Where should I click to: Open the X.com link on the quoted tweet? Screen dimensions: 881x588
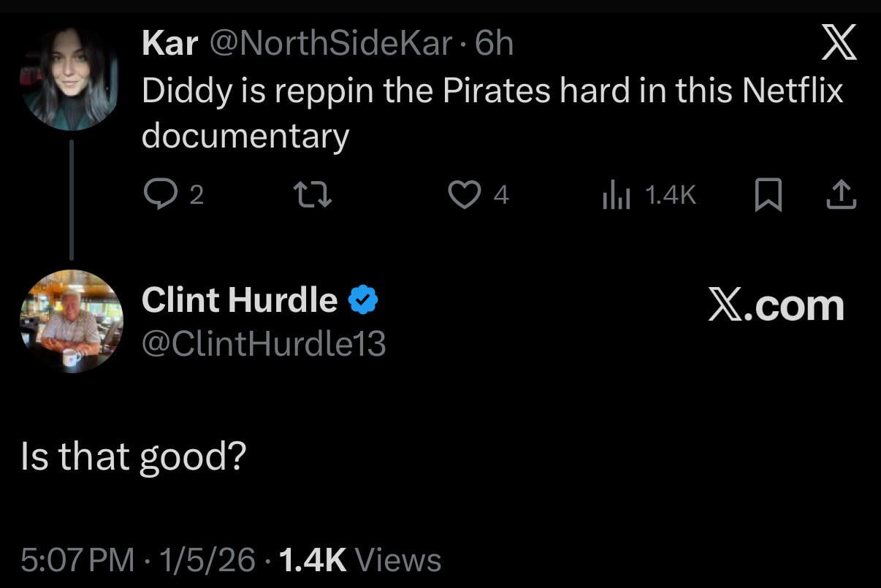(x=777, y=307)
